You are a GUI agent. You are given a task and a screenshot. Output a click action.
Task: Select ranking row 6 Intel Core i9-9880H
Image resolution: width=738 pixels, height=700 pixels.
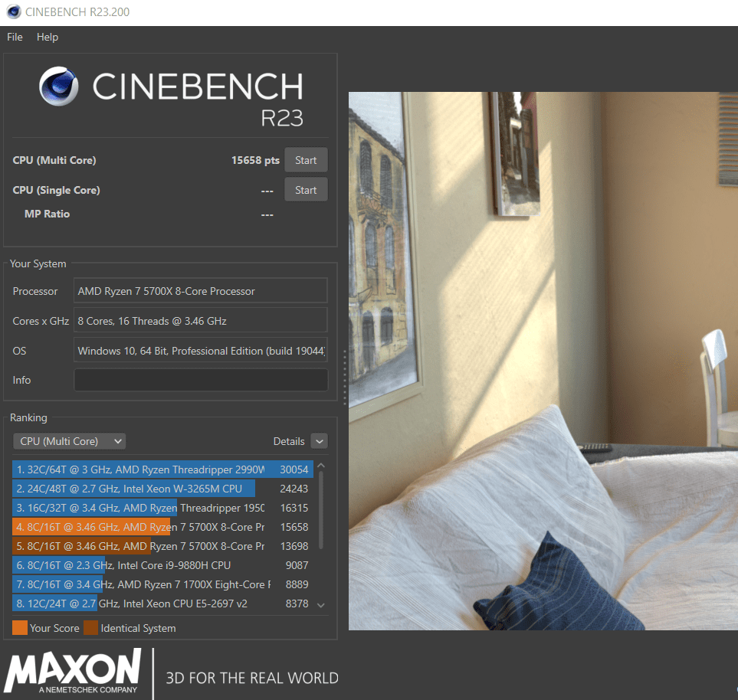point(162,565)
